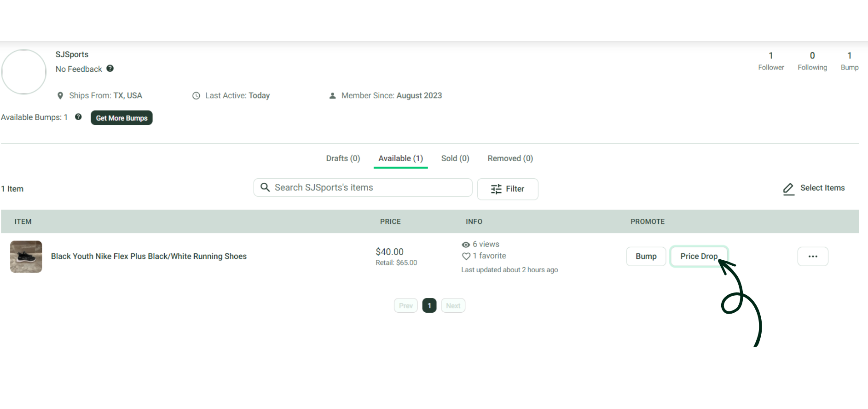Go to page 1 in pagination
868x409 pixels.
pos(429,306)
